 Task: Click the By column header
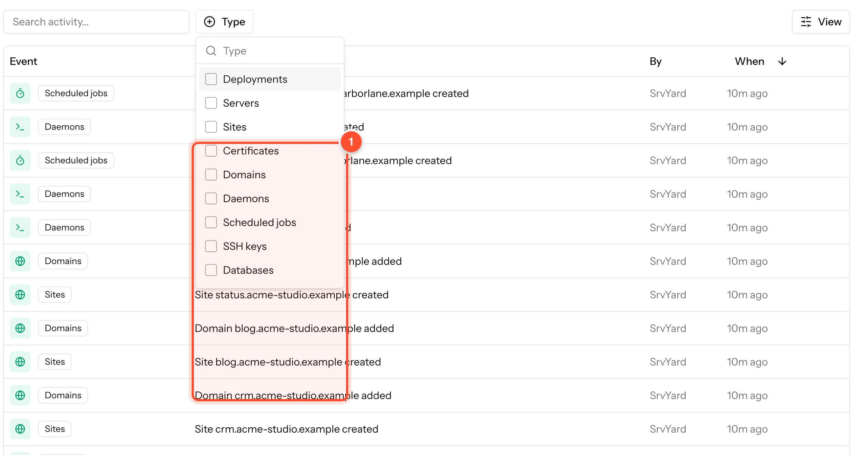[x=655, y=62]
